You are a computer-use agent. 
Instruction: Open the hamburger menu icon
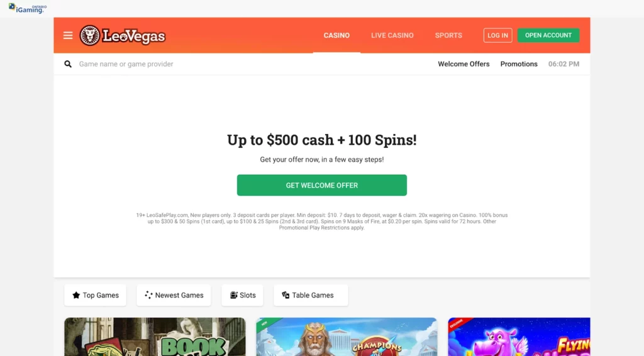(68, 35)
